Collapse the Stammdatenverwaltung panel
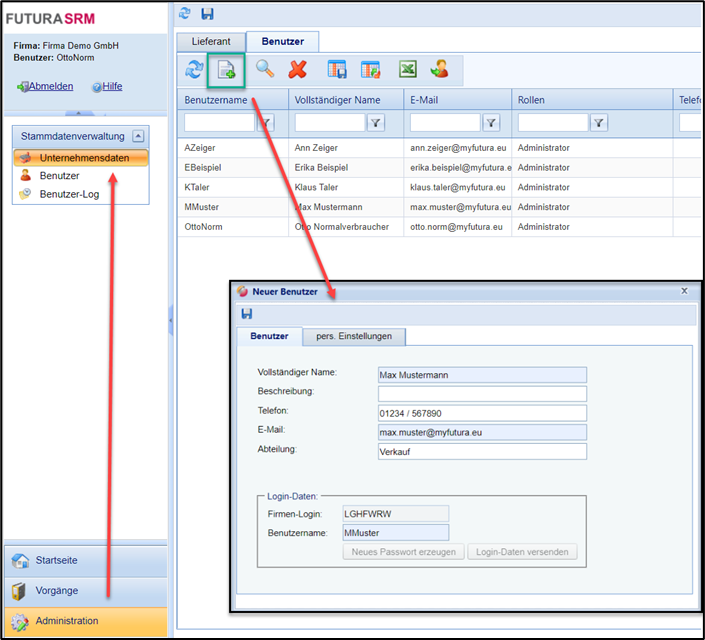Screen dimensions: 705x640 point(138,136)
